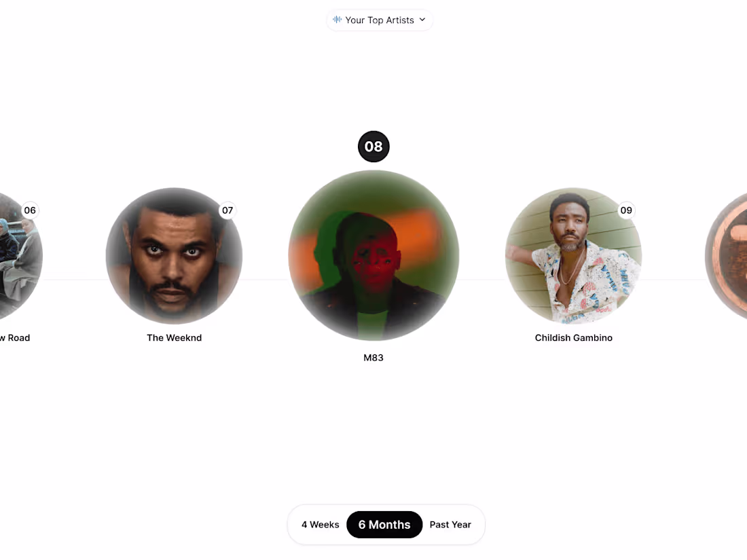Open the Your Top Artists dropdown
The height and width of the screenshot is (560, 747).
tap(380, 20)
